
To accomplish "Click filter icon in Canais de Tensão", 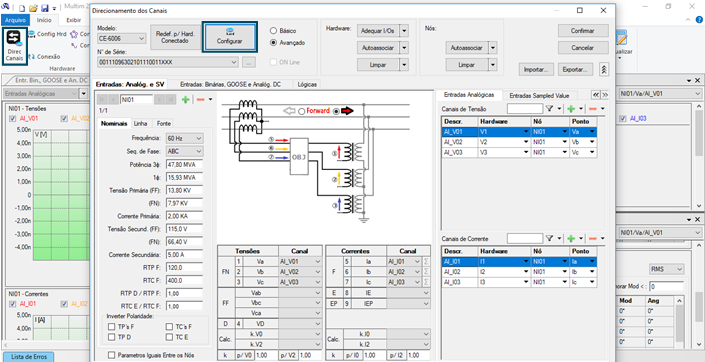I will point(550,109).
